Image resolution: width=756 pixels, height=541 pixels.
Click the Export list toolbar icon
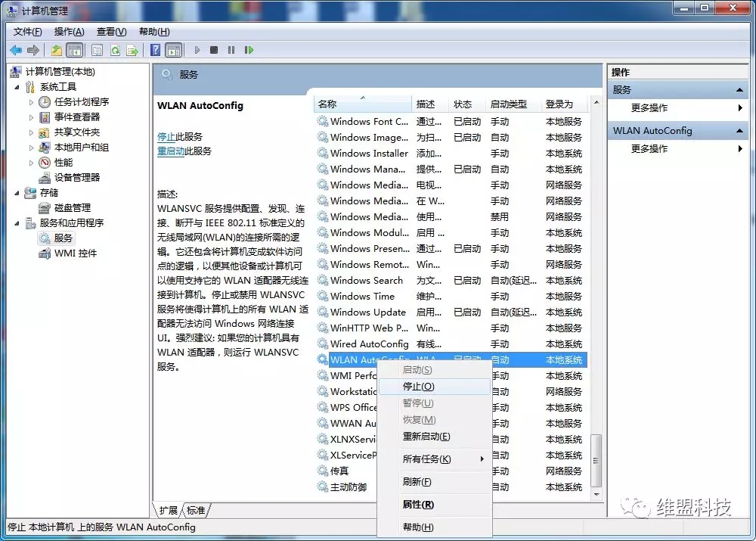(132, 50)
